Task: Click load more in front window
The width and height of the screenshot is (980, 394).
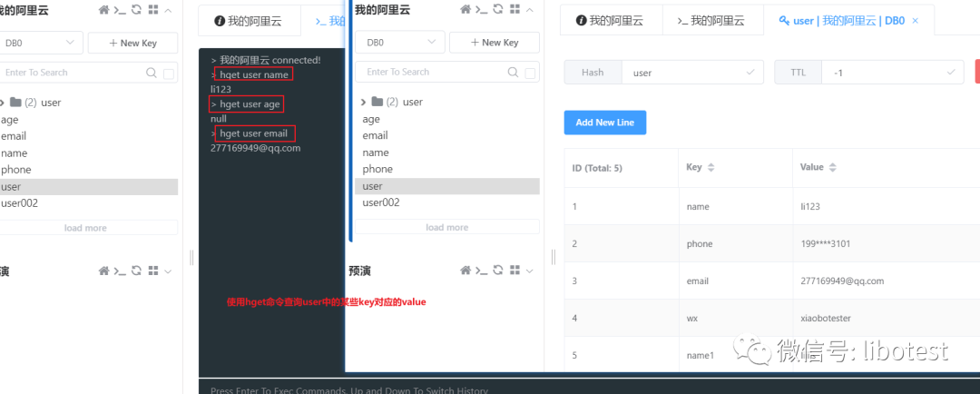Action: [x=446, y=227]
